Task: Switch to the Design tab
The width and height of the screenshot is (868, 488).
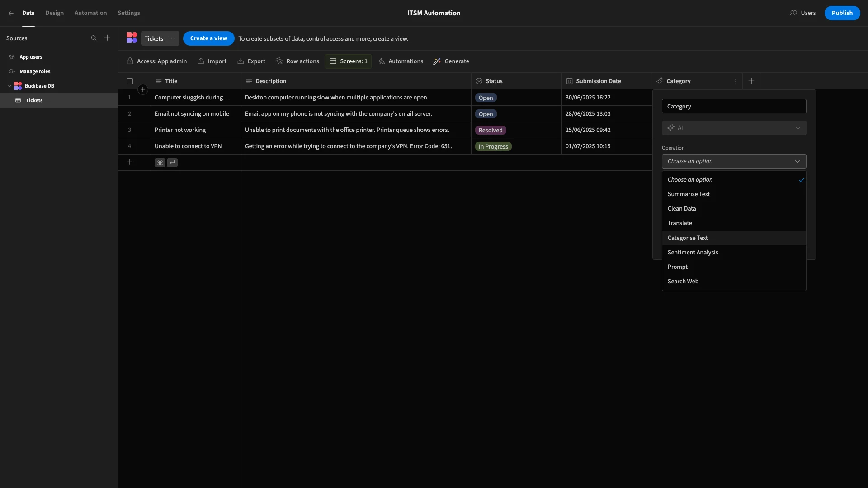Action: pyautogui.click(x=54, y=13)
